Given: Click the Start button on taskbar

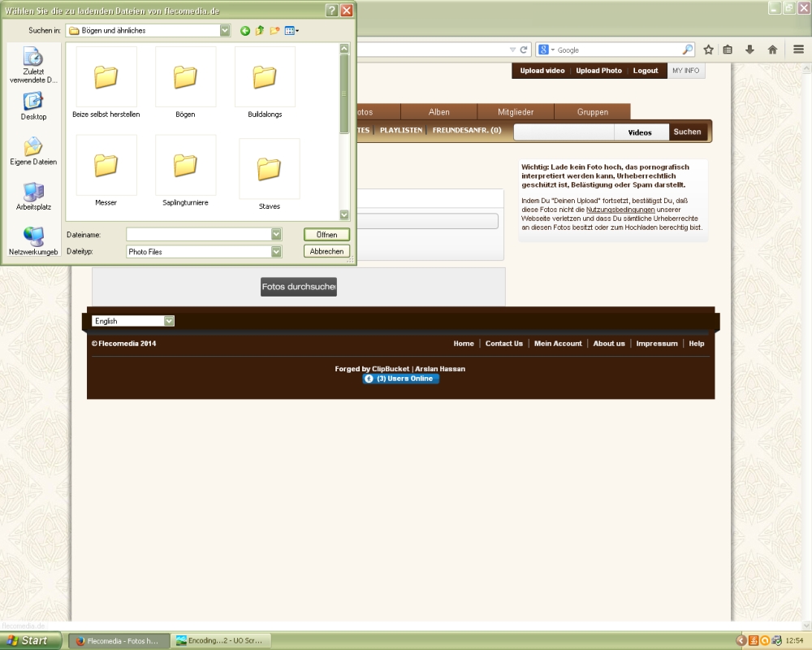Looking at the screenshot, I should click(x=28, y=640).
